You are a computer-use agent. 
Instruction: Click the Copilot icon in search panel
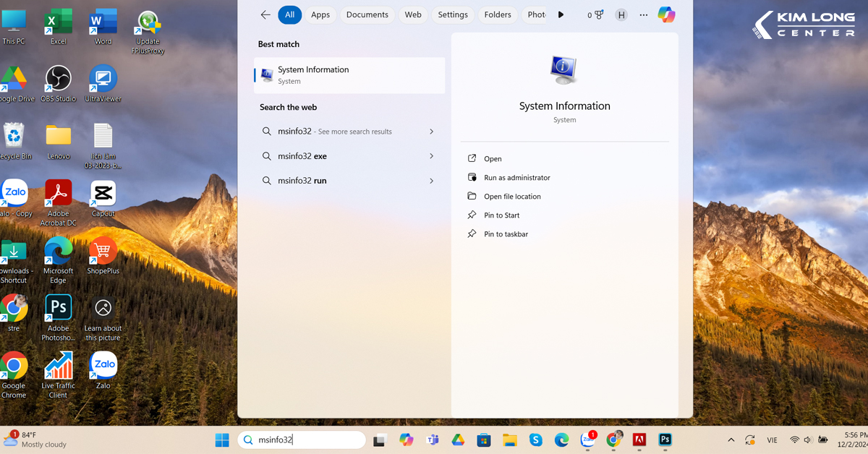pyautogui.click(x=666, y=14)
